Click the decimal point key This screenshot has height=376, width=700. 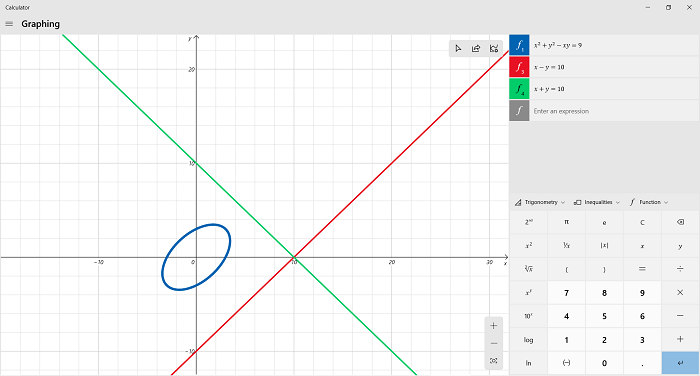click(642, 363)
